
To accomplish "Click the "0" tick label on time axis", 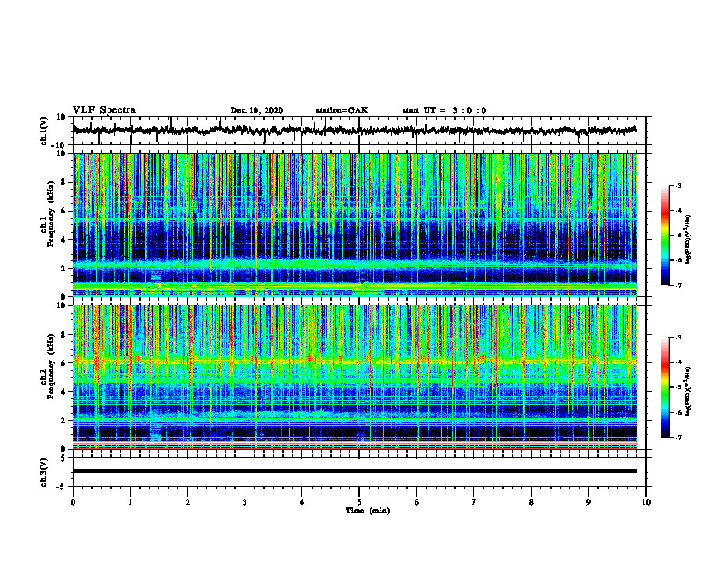I will click(x=73, y=502).
